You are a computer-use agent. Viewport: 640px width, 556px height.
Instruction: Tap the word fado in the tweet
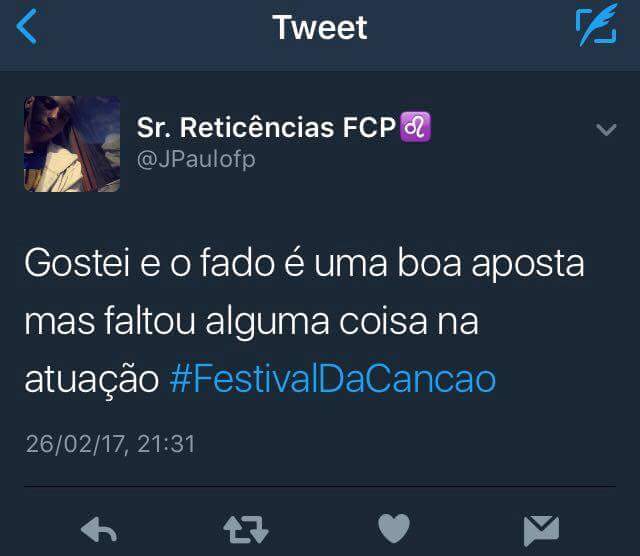point(237,263)
